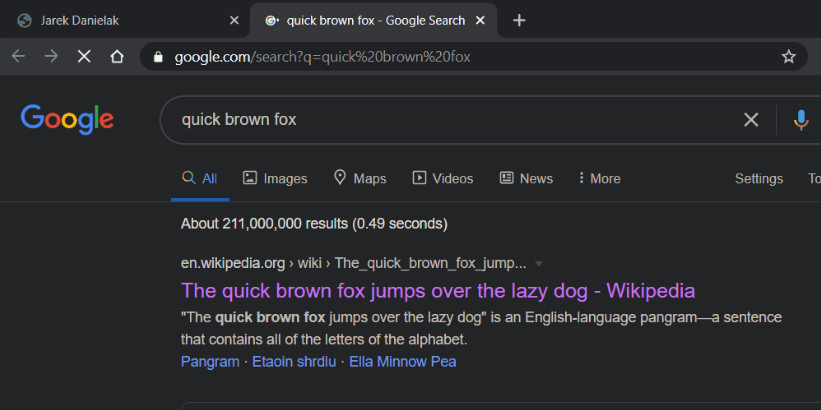
Task: Open the Pangram sitelink
Action: pyautogui.click(x=210, y=362)
